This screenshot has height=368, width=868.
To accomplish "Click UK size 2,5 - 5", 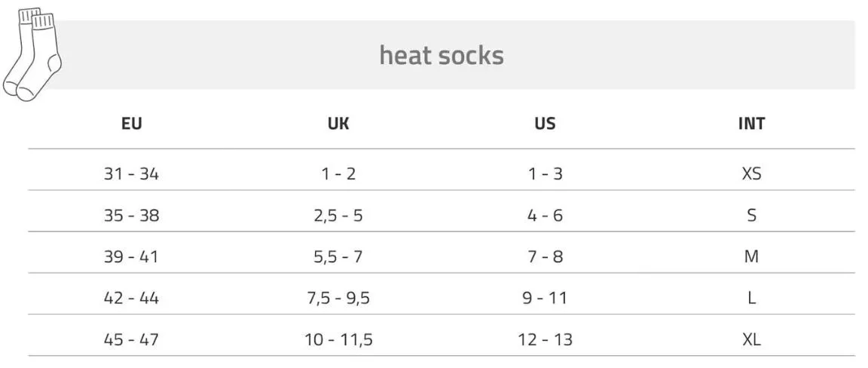I will pos(338,215).
